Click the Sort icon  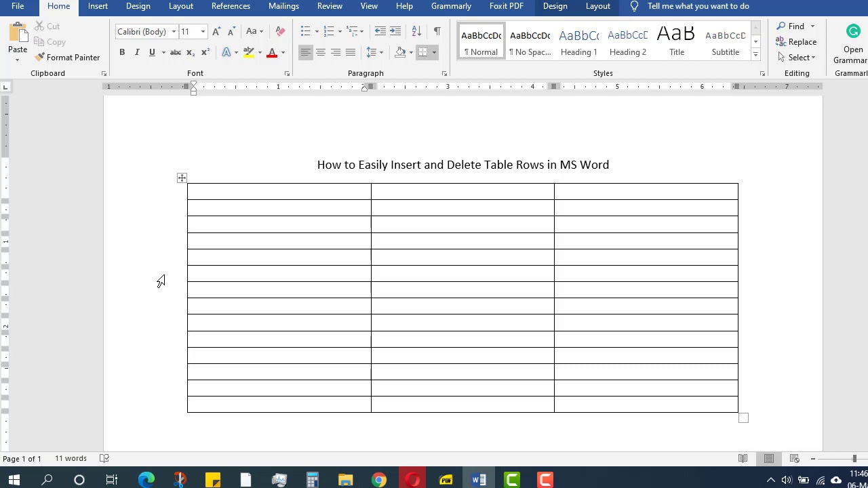[x=416, y=31]
